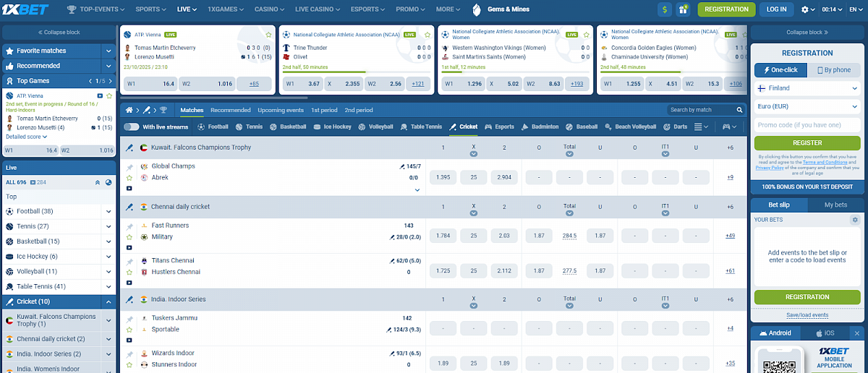Switch to the Upcoming events tab

281,110
